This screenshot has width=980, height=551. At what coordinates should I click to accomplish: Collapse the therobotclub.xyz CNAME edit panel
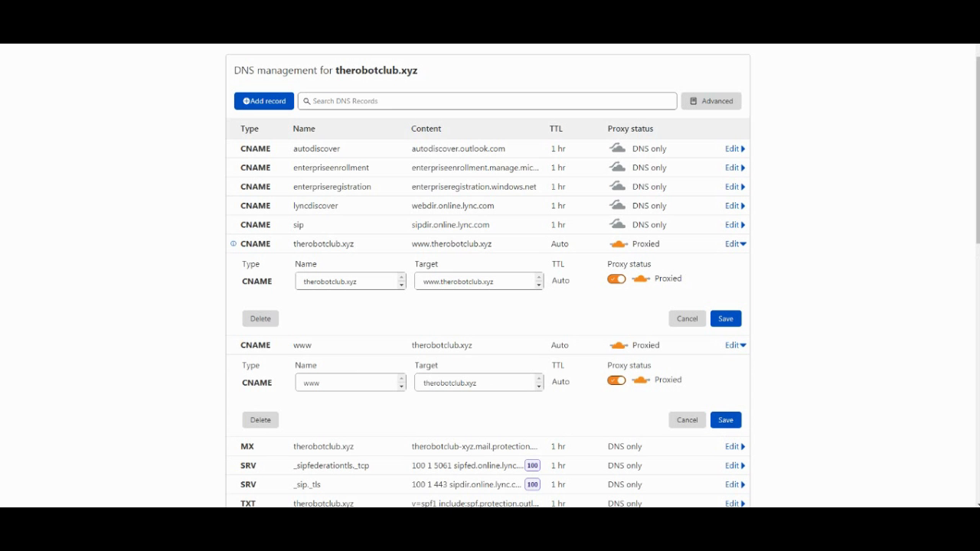click(735, 244)
